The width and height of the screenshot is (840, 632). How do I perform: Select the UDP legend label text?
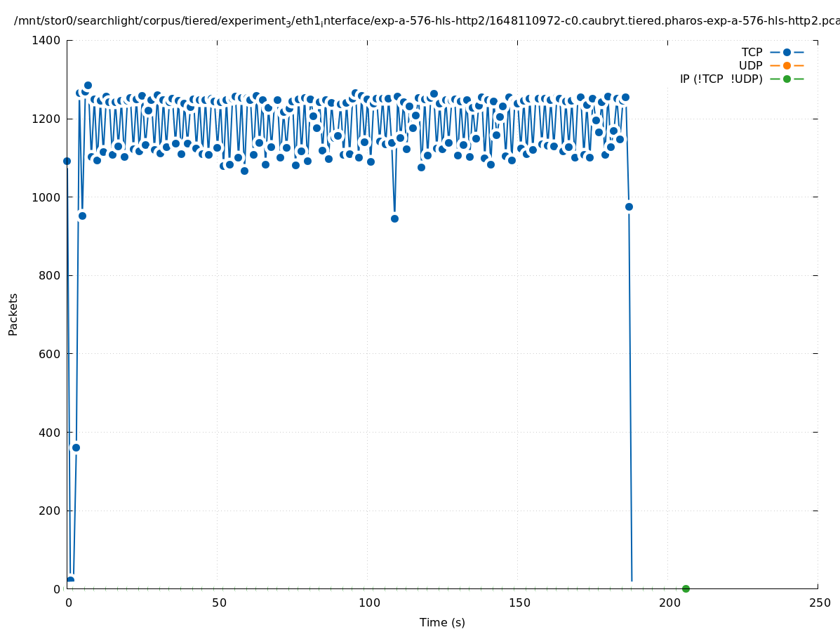click(750, 65)
